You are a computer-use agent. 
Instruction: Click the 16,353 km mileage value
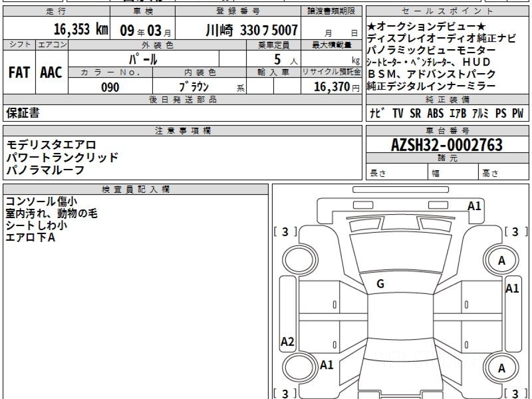click(81, 30)
